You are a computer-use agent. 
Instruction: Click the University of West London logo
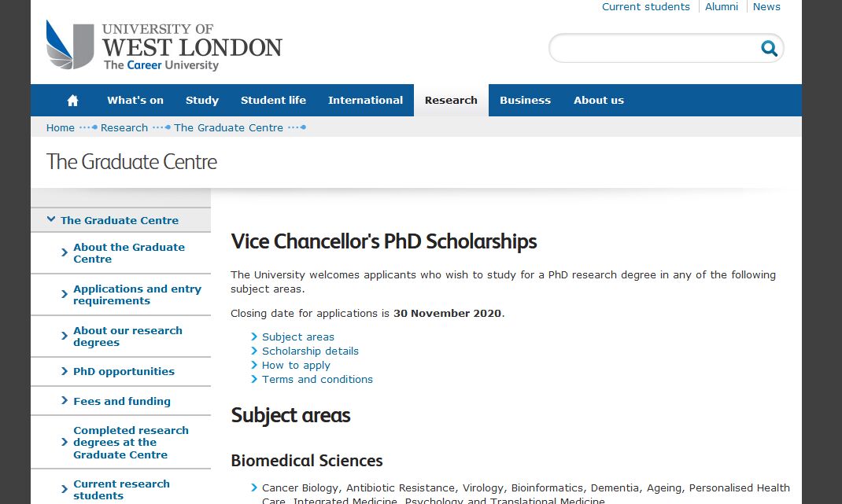(x=164, y=45)
